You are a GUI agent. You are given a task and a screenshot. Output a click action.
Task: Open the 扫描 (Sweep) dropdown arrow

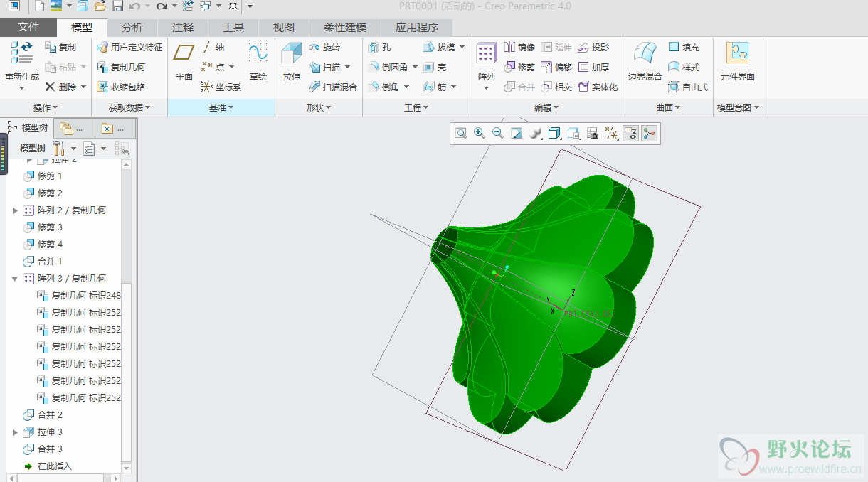coord(347,67)
